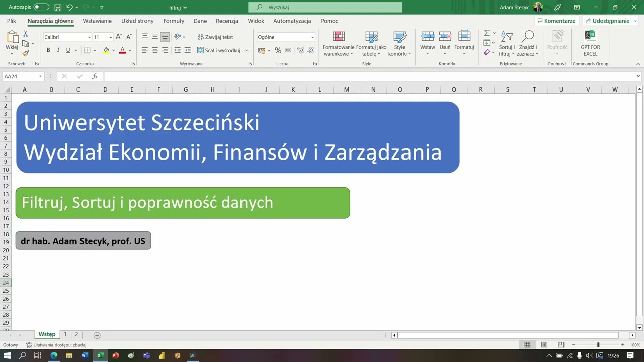Image resolution: width=644 pixels, height=362 pixels.
Task: Align cell content to top
Action: coord(145,37)
